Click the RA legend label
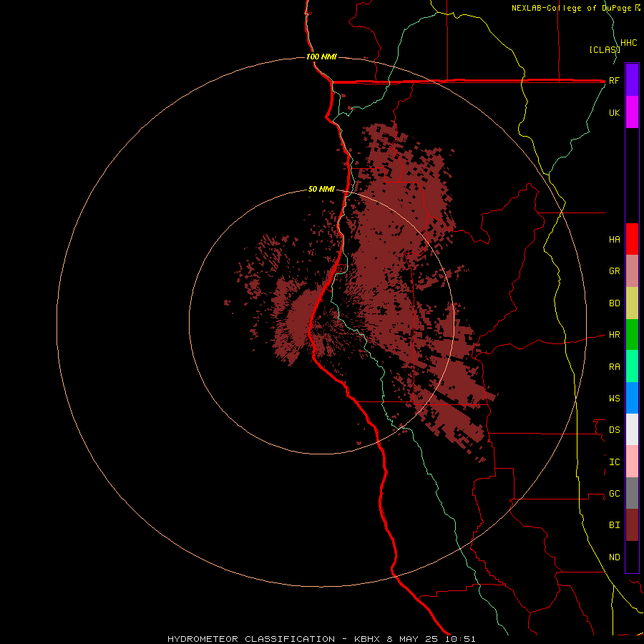Viewport: 644px width, 644px height. point(615,367)
